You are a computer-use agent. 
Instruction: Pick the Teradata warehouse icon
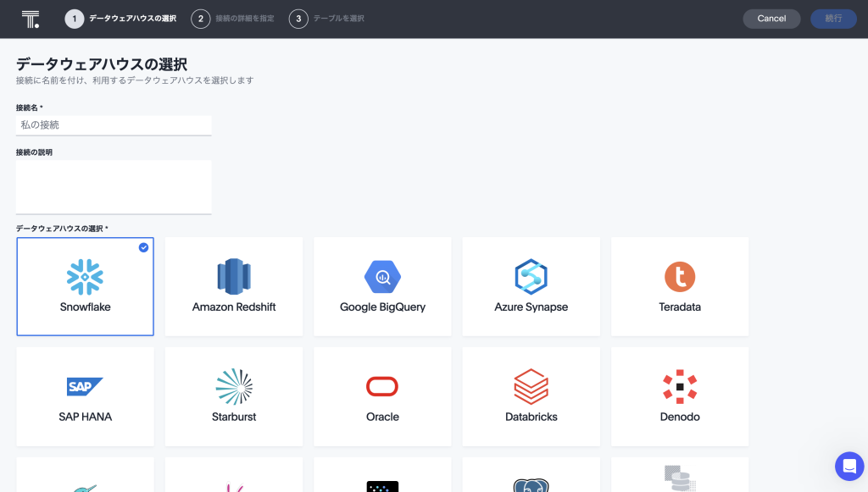680,277
